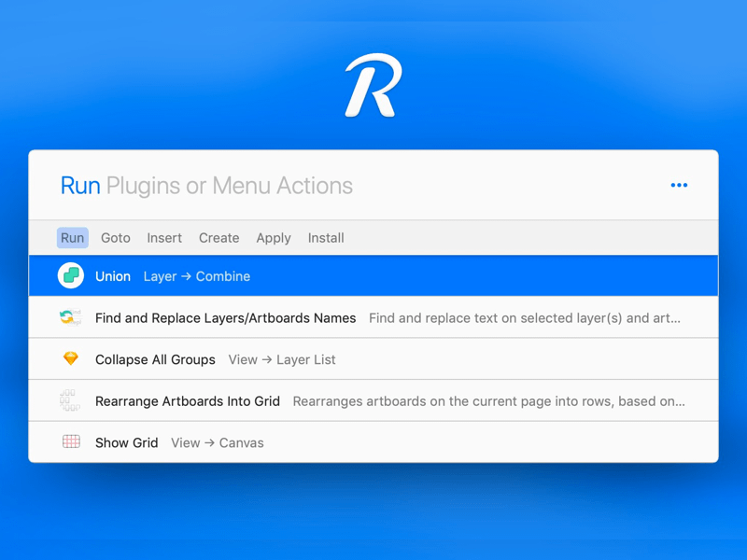Click the View → Canvas path
This screenshot has height=560, width=747.
tap(218, 442)
